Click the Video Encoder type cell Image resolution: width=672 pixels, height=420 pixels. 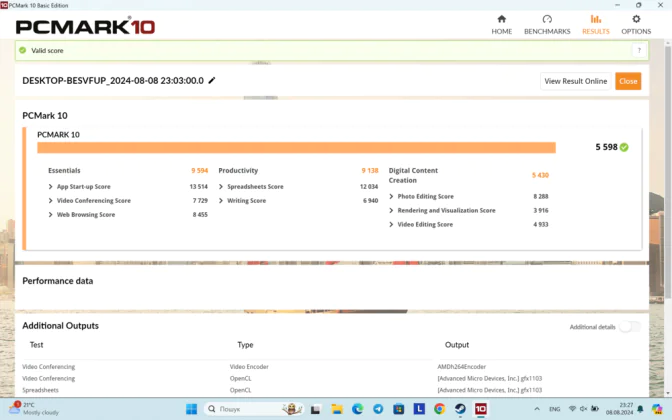pos(249,367)
